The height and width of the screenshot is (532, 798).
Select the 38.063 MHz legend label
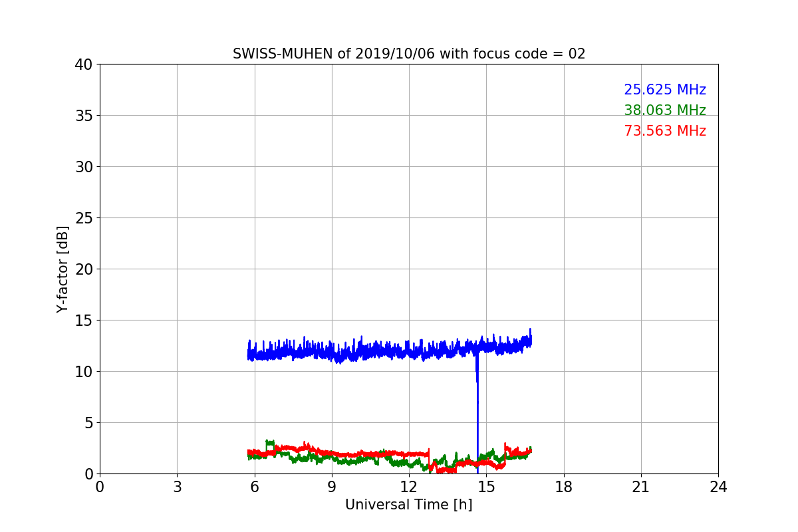tap(665, 110)
